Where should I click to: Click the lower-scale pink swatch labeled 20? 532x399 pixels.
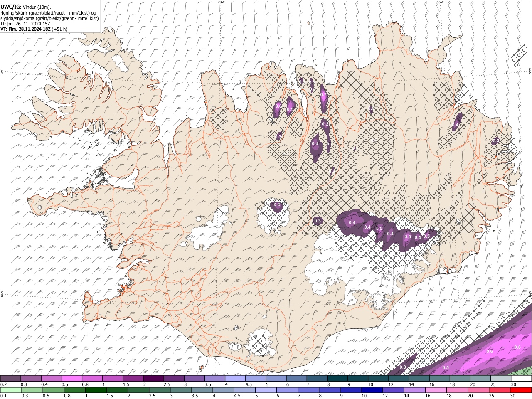pyautogui.click(x=479, y=390)
